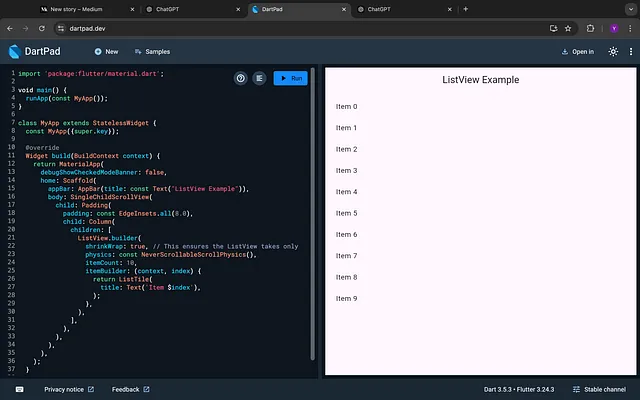This screenshot has height=400, width=640.
Task: Select Item 5 in the ListView
Action: click(480, 213)
